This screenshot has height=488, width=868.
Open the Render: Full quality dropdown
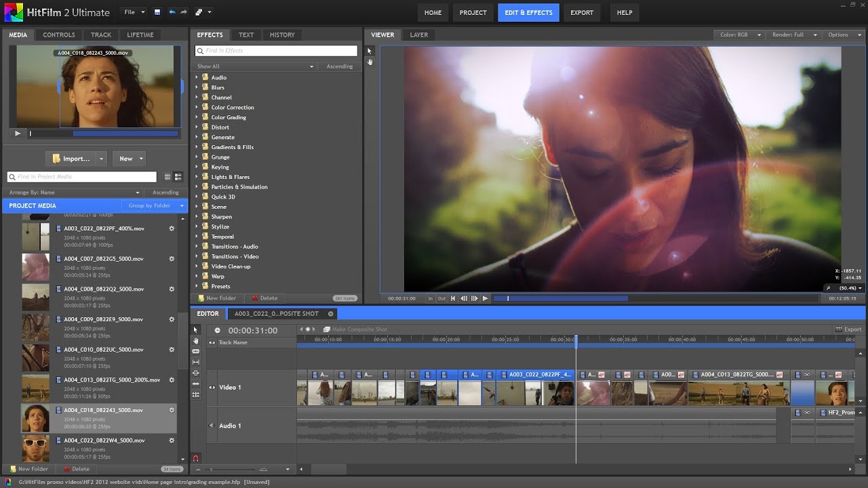(793, 35)
